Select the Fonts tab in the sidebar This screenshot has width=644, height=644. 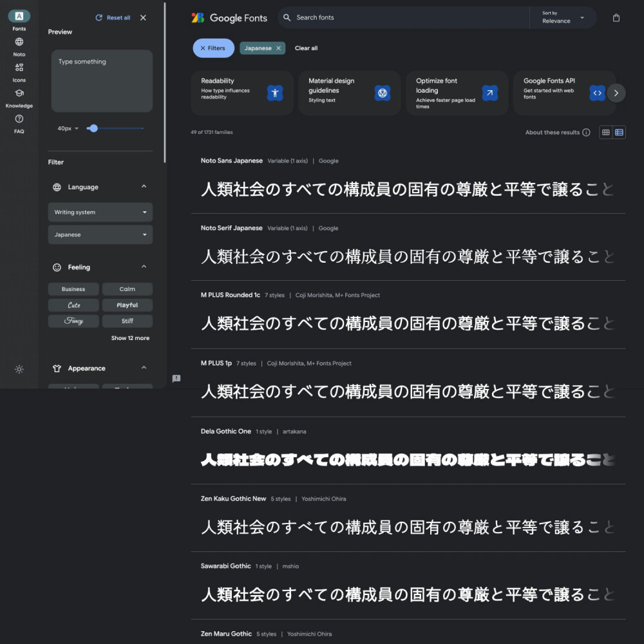coord(19,19)
